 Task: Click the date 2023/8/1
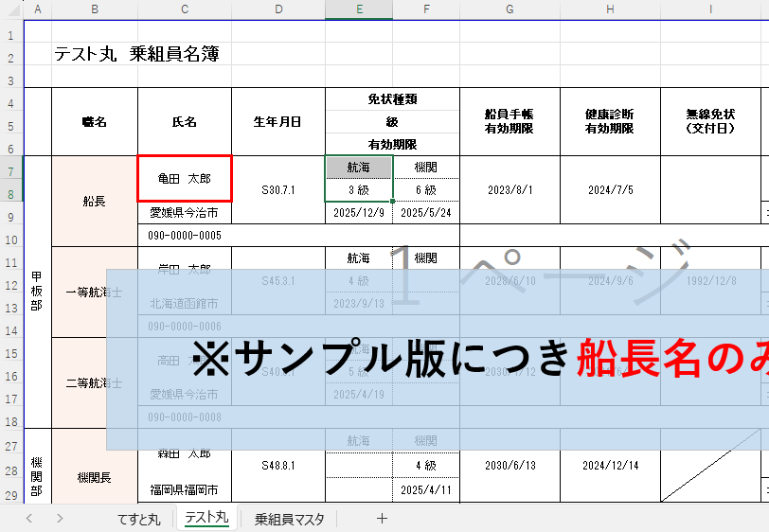coord(510,189)
